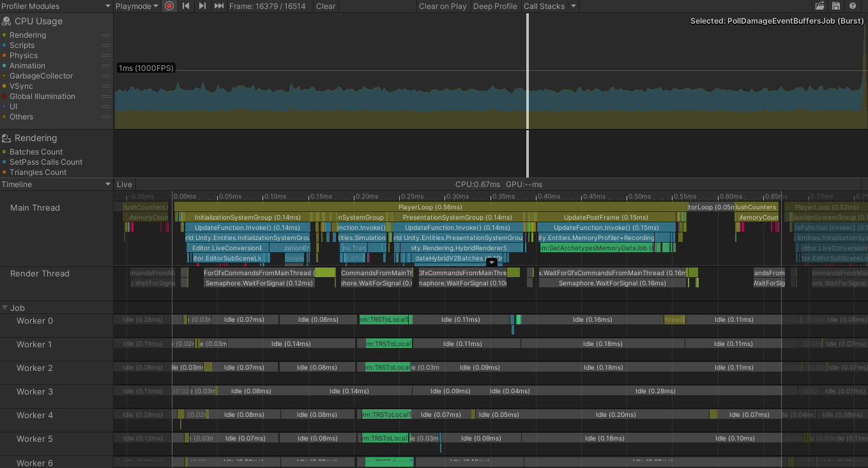Click the CPU Usage module icon

(x=6, y=21)
